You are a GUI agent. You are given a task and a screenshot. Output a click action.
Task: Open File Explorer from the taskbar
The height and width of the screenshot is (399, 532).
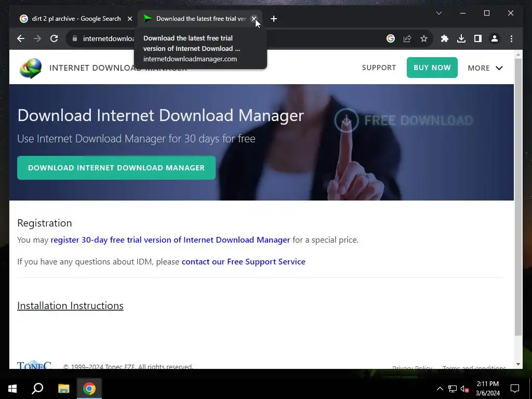63,389
